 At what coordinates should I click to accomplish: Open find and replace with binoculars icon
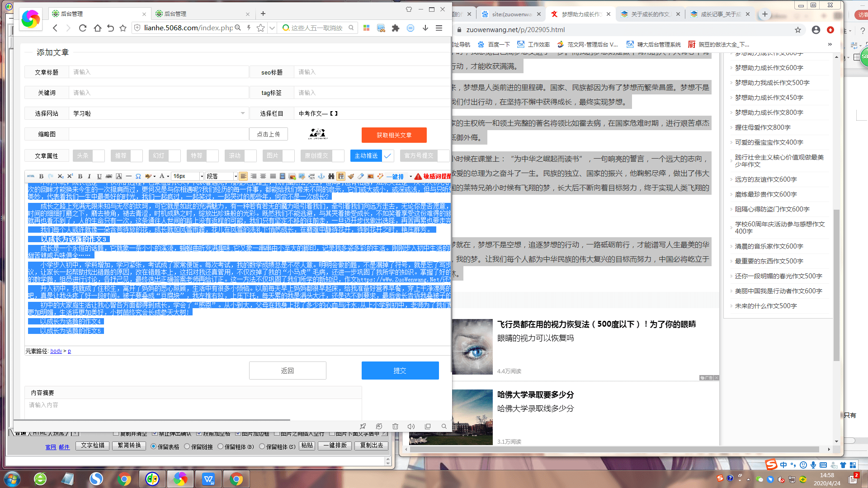tap(330, 176)
